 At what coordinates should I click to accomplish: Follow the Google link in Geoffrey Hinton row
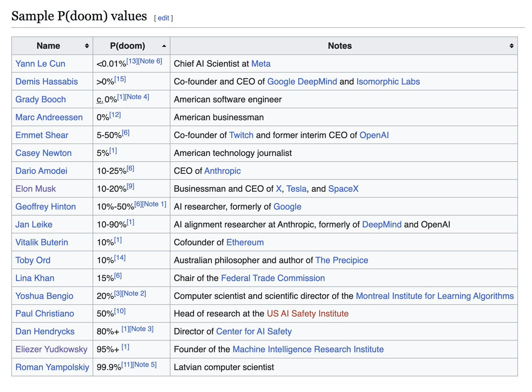coord(287,206)
